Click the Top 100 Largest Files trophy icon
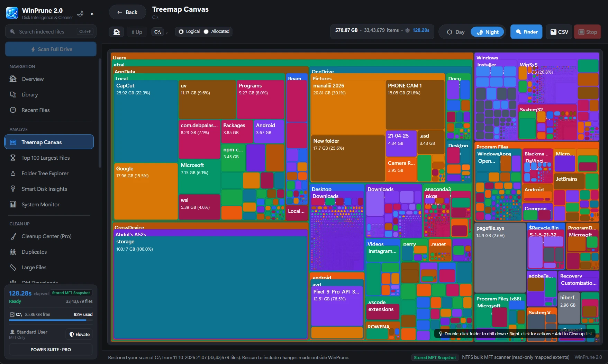 (13, 158)
